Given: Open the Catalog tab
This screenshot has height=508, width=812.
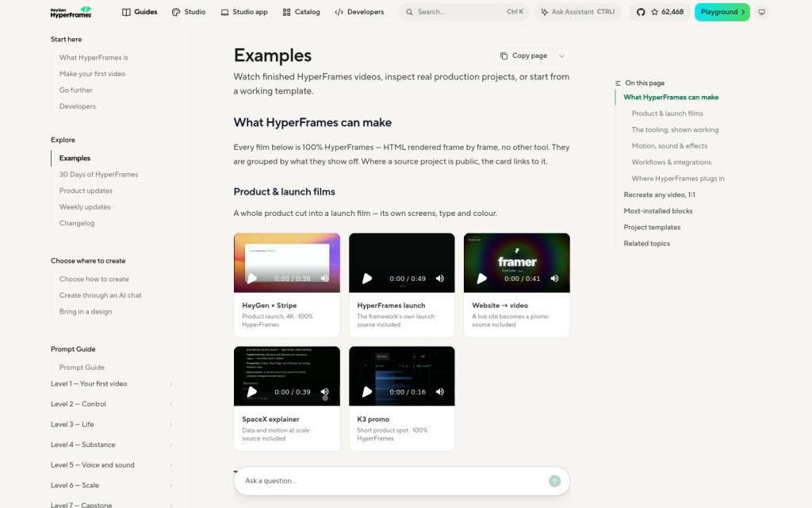Looking at the screenshot, I should pos(301,12).
